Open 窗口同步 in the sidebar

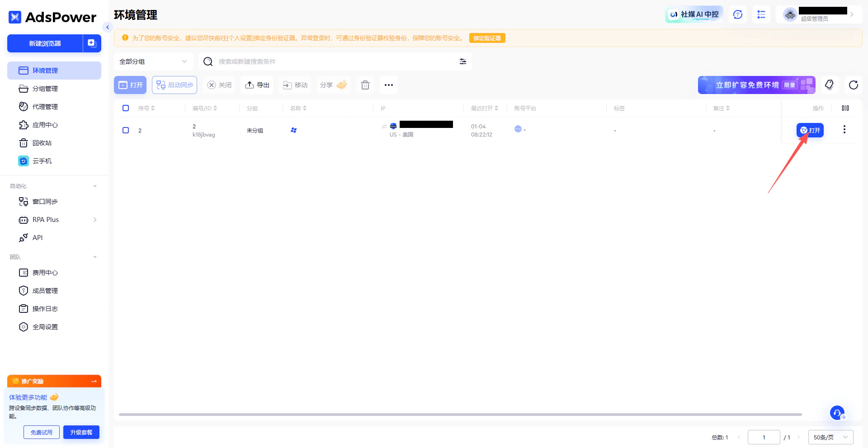pyautogui.click(x=54, y=202)
